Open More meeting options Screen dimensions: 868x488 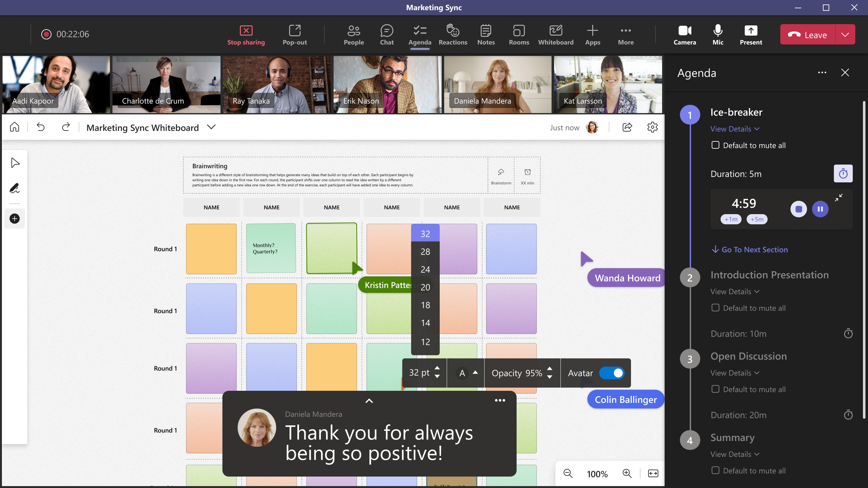tap(625, 34)
